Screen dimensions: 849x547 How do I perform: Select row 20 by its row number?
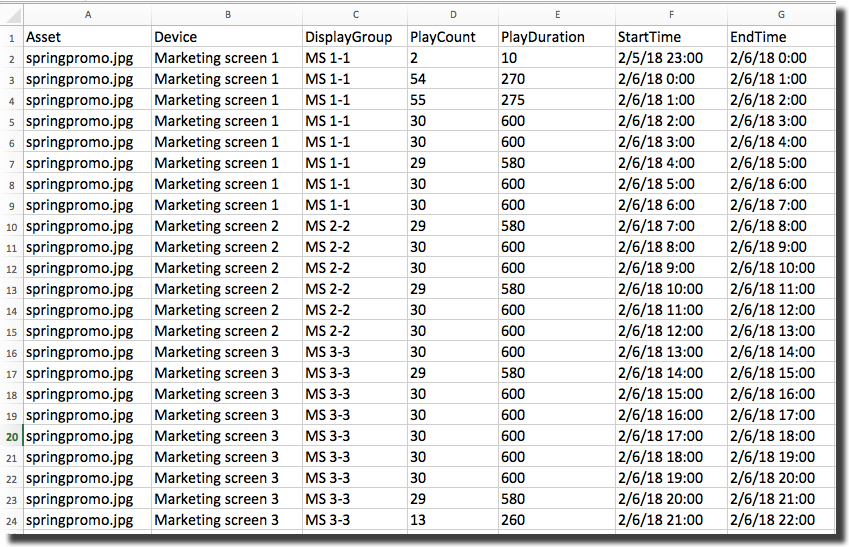click(11, 436)
